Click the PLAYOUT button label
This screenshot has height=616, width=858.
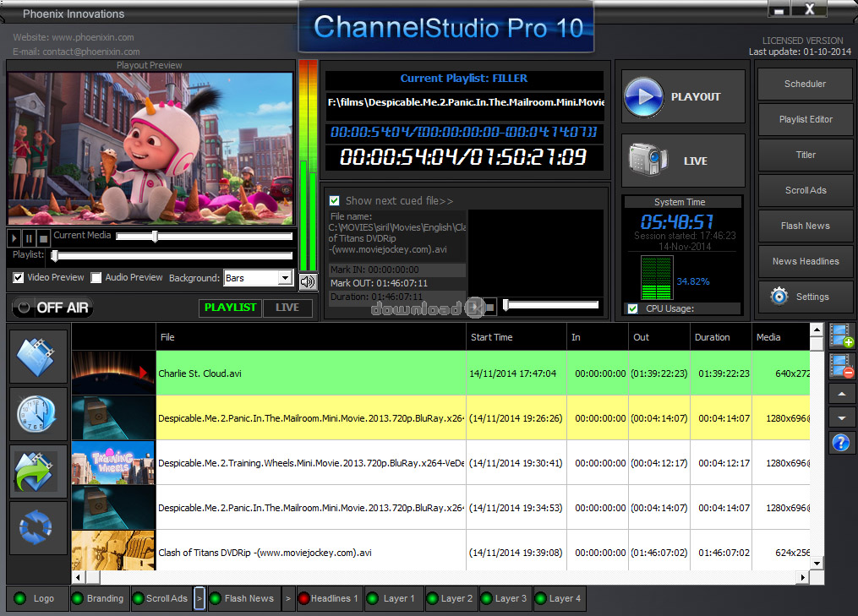696,97
